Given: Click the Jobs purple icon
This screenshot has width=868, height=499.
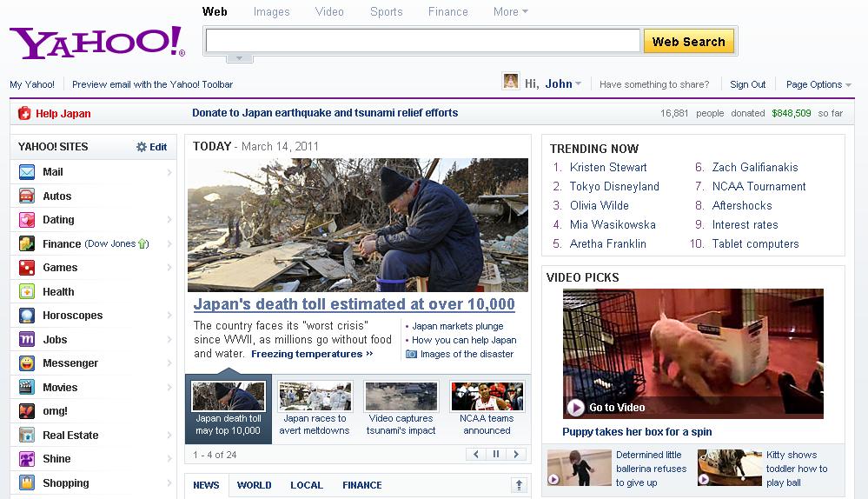Looking at the screenshot, I should (x=27, y=340).
